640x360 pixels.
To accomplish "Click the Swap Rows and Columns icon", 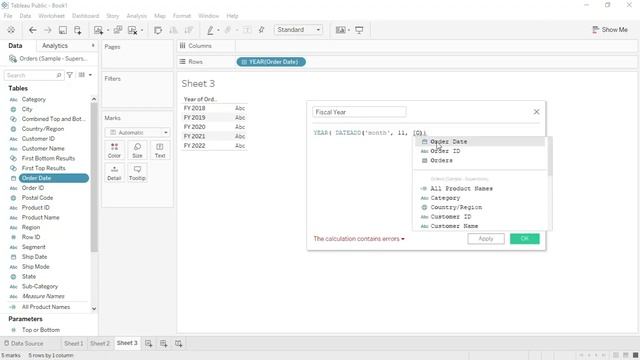I will point(158,30).
